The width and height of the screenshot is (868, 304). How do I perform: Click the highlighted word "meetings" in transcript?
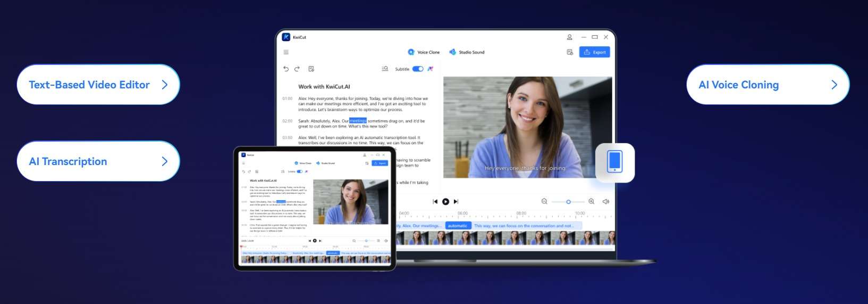click(358, 121)
